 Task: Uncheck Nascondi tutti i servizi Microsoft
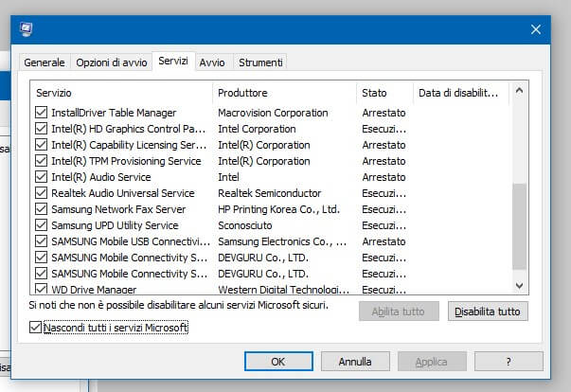coord(36,328)
